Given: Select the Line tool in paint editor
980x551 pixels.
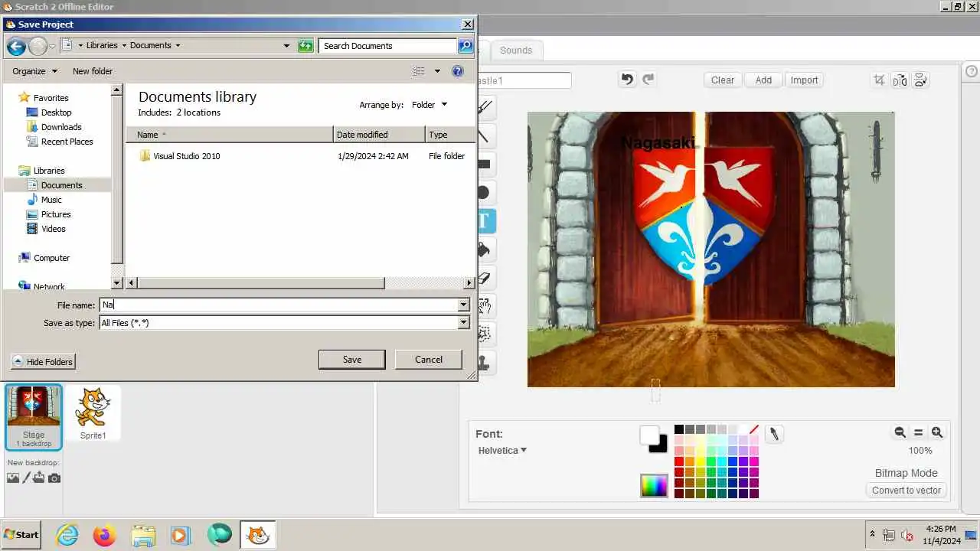Looking at the screenshot, I should [486, 136].
